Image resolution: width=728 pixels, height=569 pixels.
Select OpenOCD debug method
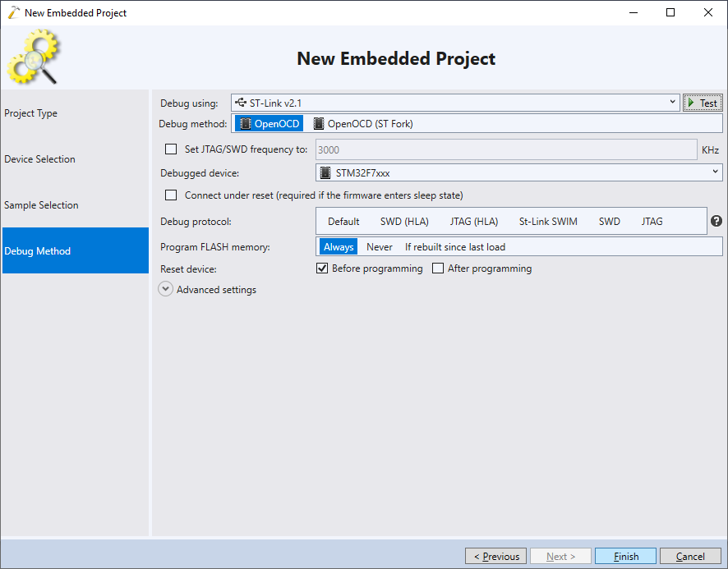pos(269,123)
